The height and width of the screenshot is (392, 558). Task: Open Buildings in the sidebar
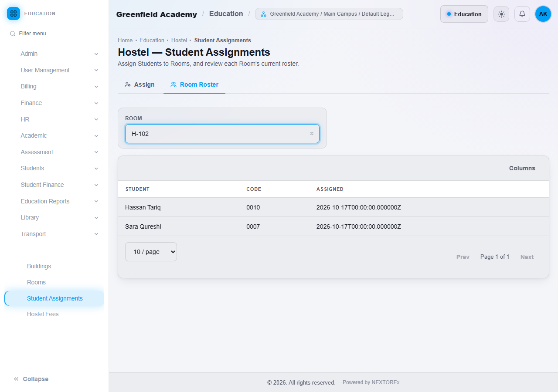point(54,266)
